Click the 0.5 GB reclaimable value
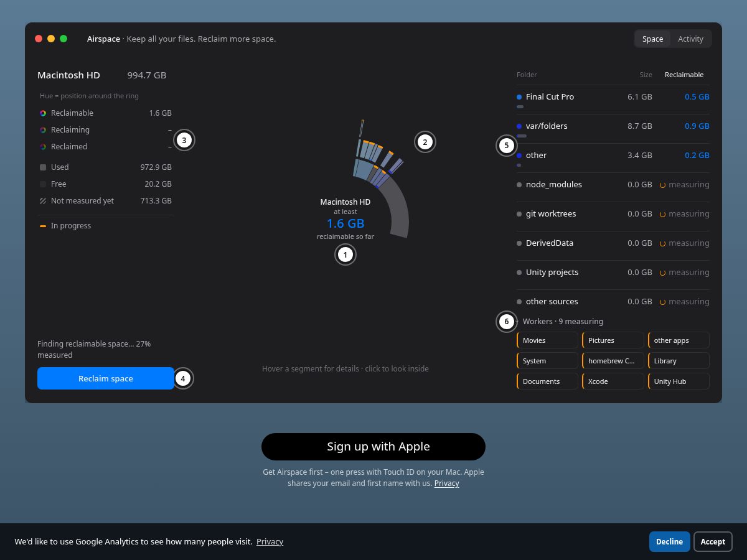The width and height of the screenshot is (747, 560). click(697, 97)
